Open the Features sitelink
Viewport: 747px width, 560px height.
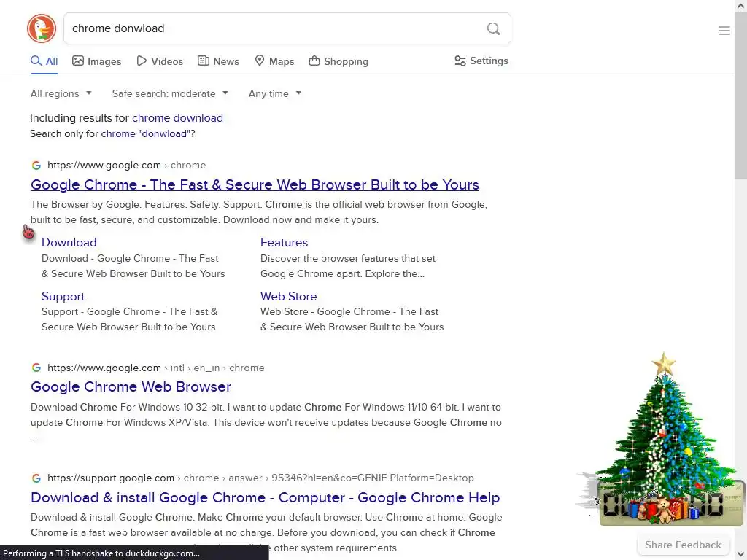tap(284, 242)
